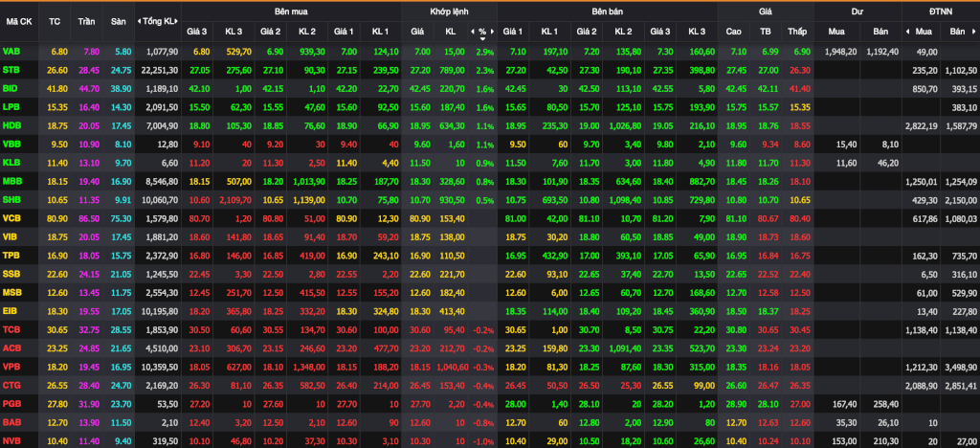Sort by the Mã CK column header
This screenshot has width=980, height=448.
pyautogui.click(x=19, y=21)
